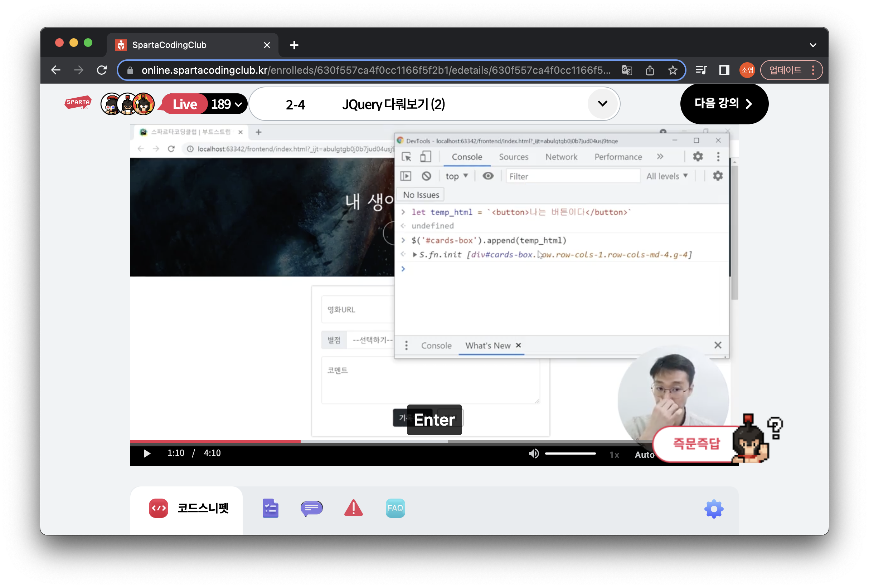
Task: Expand the S.fn.init result triangle
Action: [414, 255]
